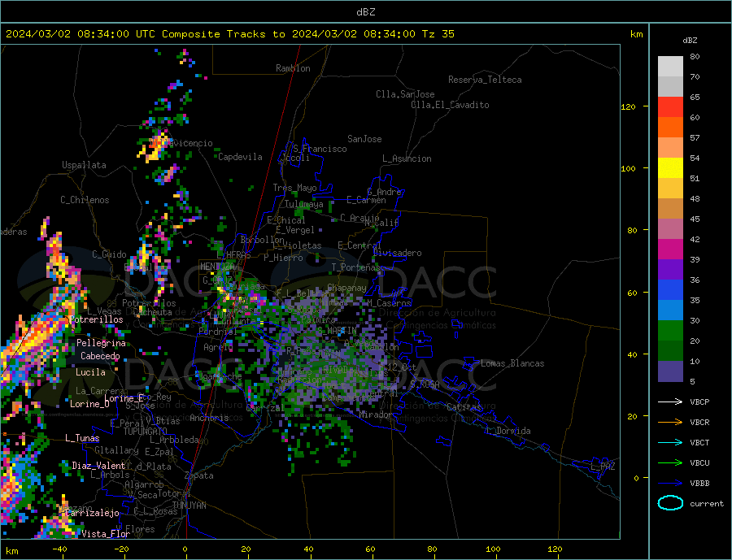
Task: Click the Clla.El_Cavadito place label
Action: 450,105
